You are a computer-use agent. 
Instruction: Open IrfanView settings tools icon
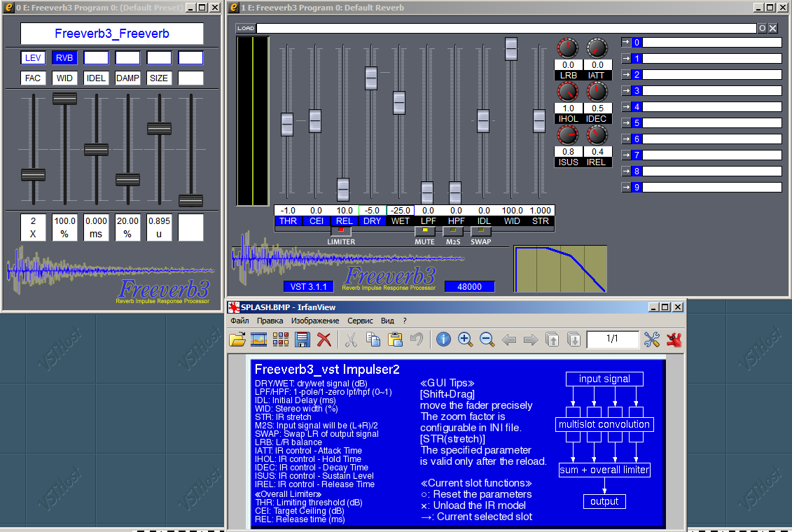(x=651, y=339)
